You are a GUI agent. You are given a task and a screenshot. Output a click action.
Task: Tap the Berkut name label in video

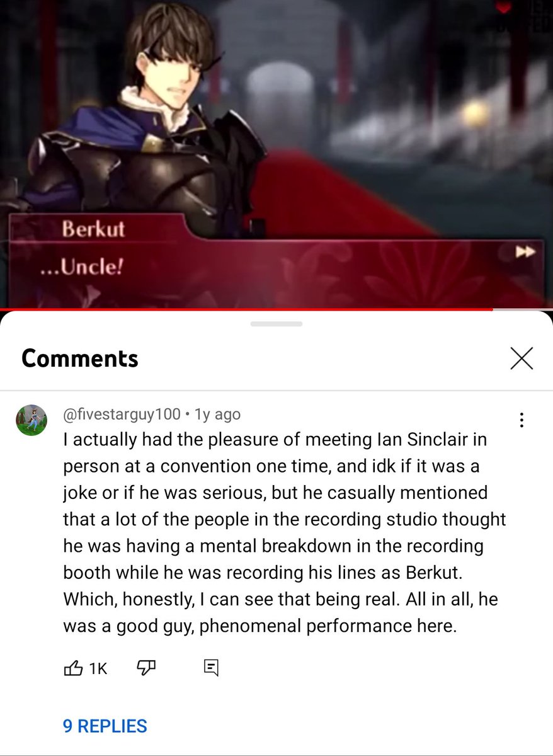[93, 229]
